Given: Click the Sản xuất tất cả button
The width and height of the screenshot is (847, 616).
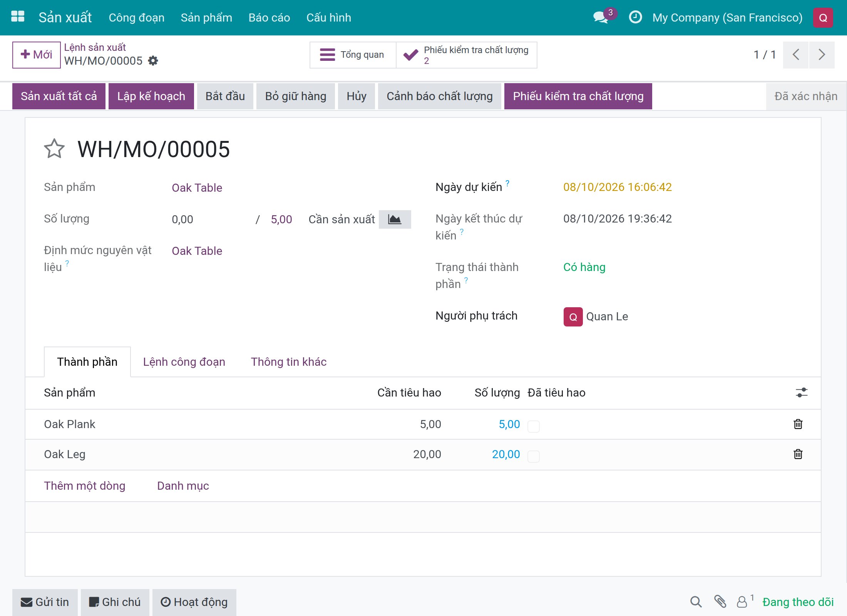Looking at the screenshot, I should 59,96.
